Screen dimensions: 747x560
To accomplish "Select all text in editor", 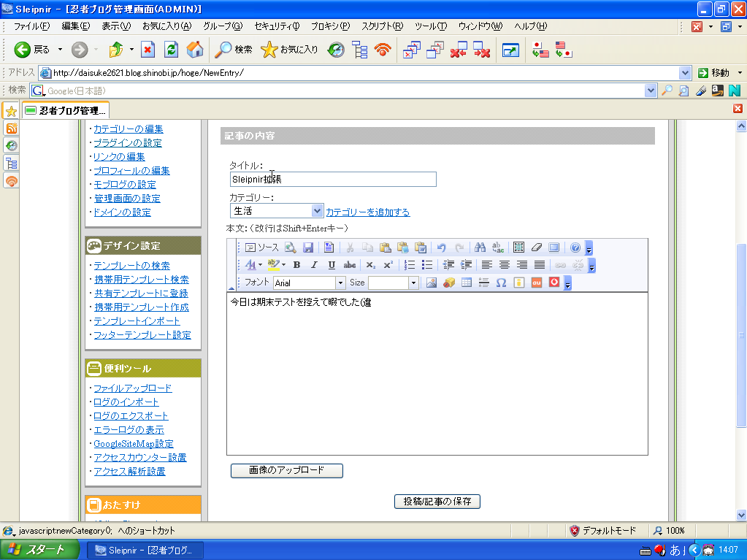I will pyautogui.click(x=518, y=247).
